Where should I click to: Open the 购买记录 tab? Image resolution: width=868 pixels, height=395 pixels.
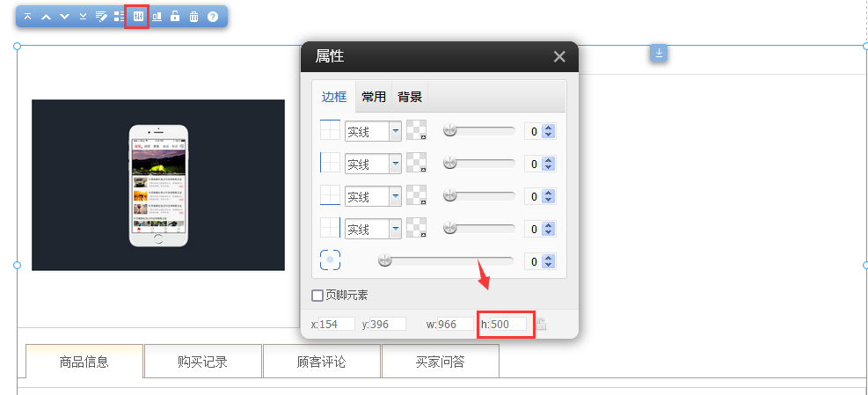click(202, 362)
